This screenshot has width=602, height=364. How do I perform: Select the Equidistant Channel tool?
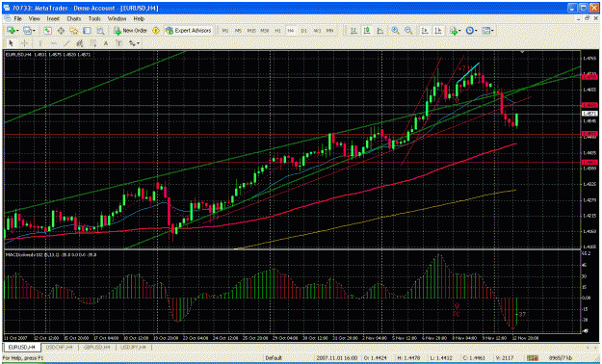[80, 43]
